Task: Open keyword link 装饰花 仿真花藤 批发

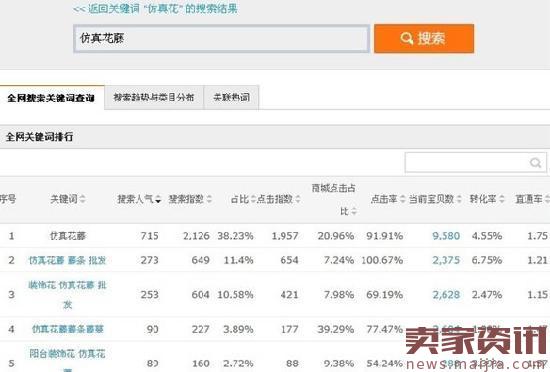Action: pyautogui.click(x=67, y=295)
